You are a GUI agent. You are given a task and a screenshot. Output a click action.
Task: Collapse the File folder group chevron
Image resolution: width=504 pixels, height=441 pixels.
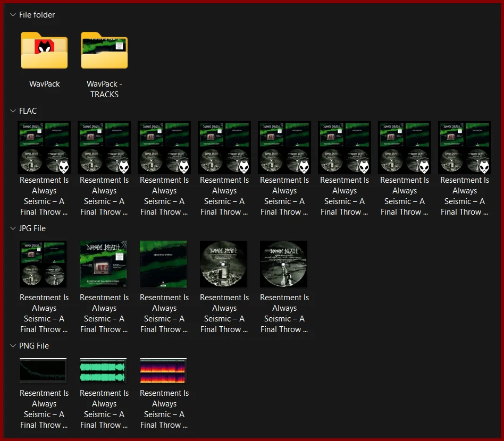pos(13,15)
